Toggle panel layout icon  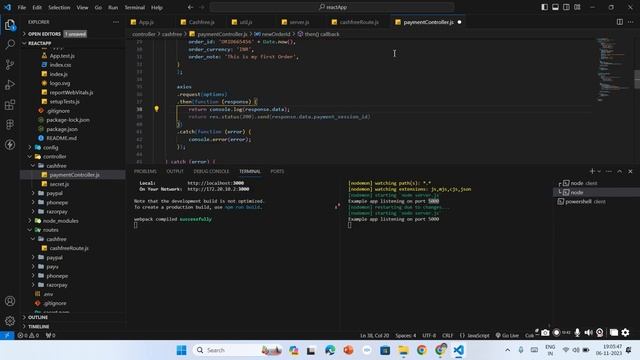click(x=556, y=7)
